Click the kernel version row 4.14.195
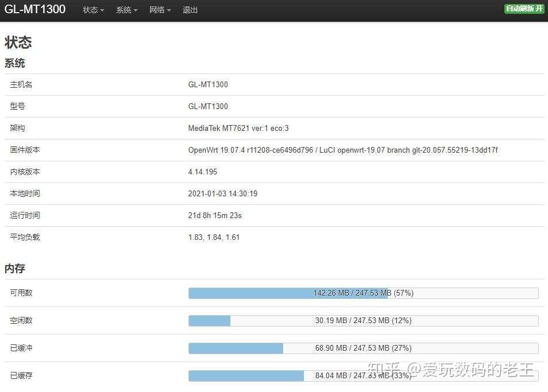Viewport: 548px width, 392px height. 202,172
